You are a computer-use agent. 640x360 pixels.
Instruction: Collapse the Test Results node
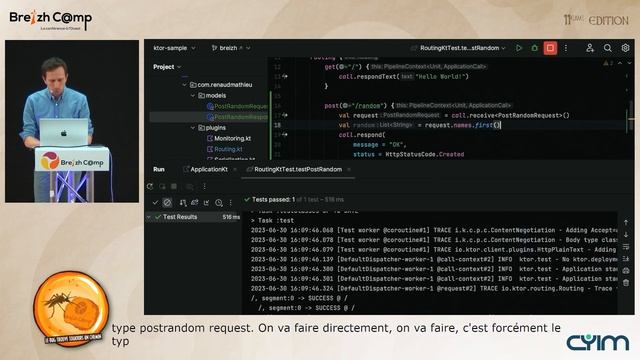coord(149,217)
